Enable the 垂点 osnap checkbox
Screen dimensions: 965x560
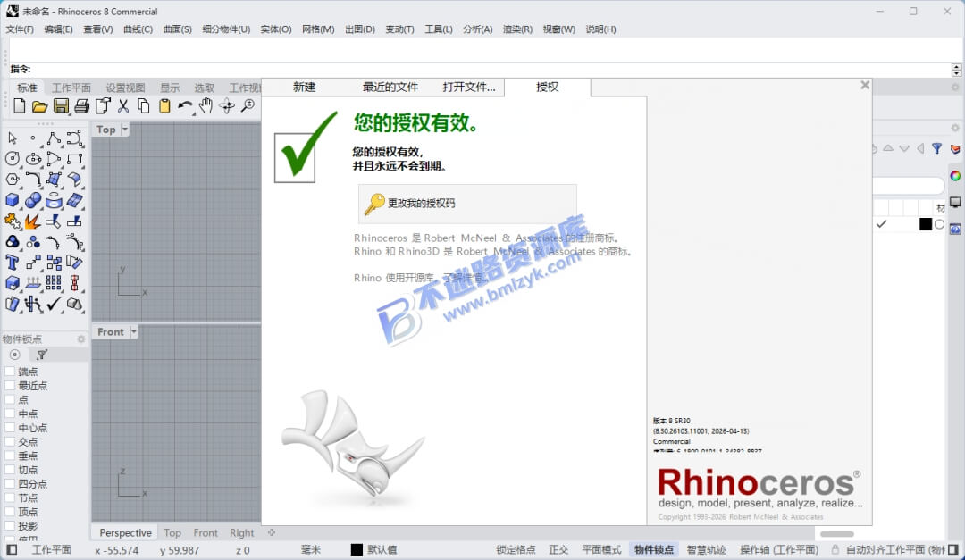click(10, 456)
